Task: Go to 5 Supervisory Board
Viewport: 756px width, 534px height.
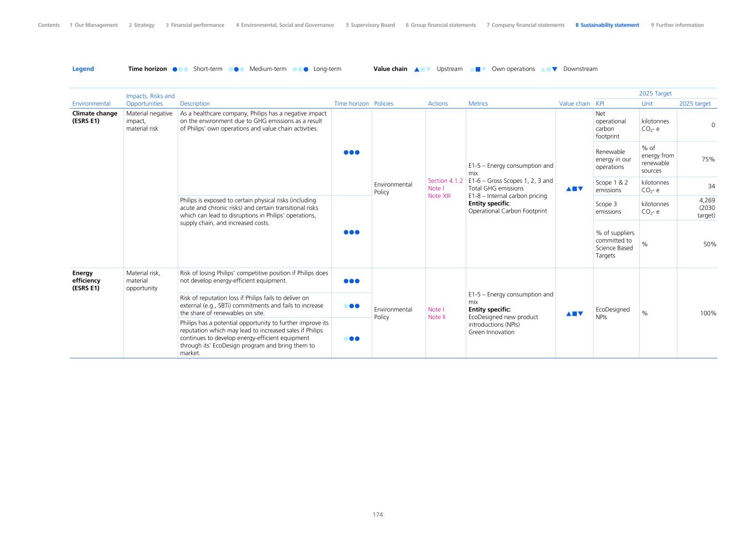Action: point(371,25)
